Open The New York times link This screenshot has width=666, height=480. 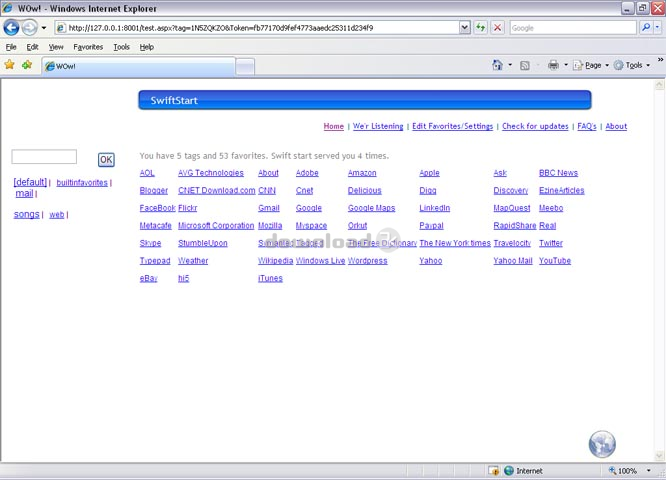(455, 243)
